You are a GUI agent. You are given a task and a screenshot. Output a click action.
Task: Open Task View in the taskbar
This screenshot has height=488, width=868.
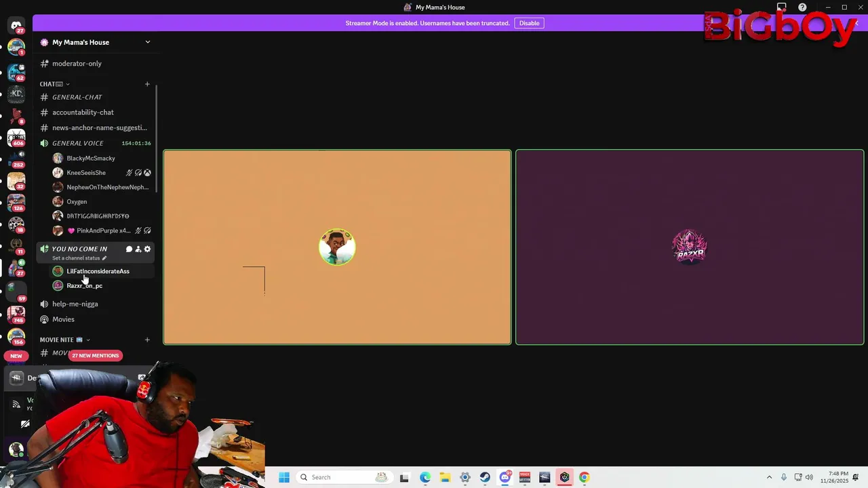pyautogui.click(x=405, y=477)
